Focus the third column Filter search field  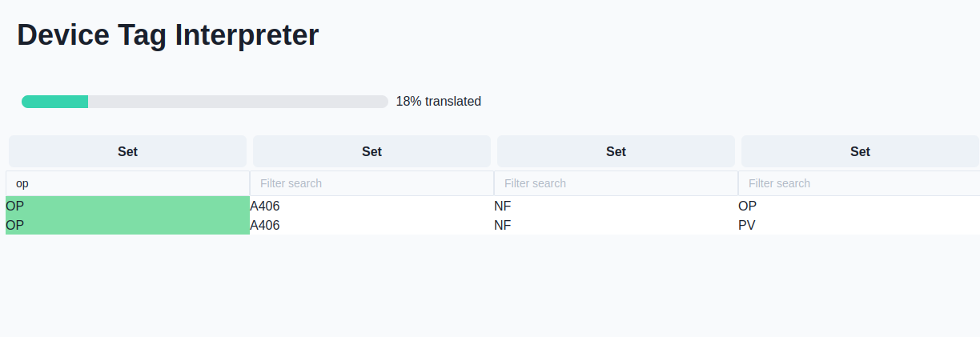(x=616, y=183)
